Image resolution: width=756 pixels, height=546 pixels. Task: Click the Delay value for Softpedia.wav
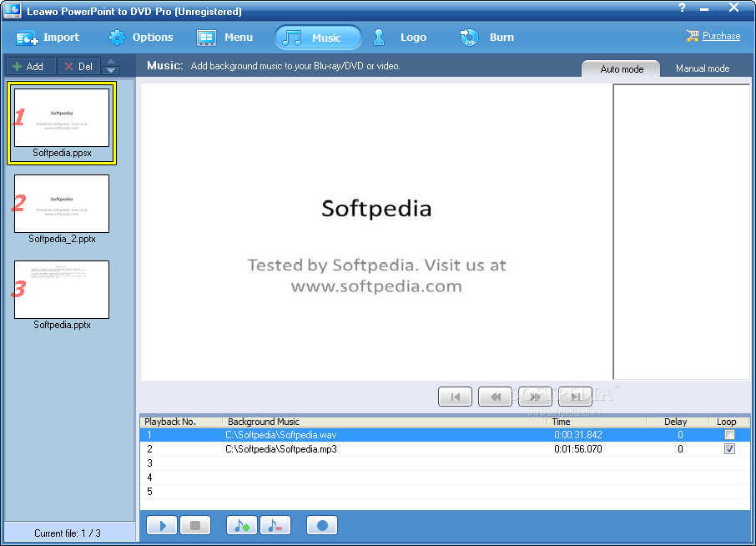click(x=680, y=435)
